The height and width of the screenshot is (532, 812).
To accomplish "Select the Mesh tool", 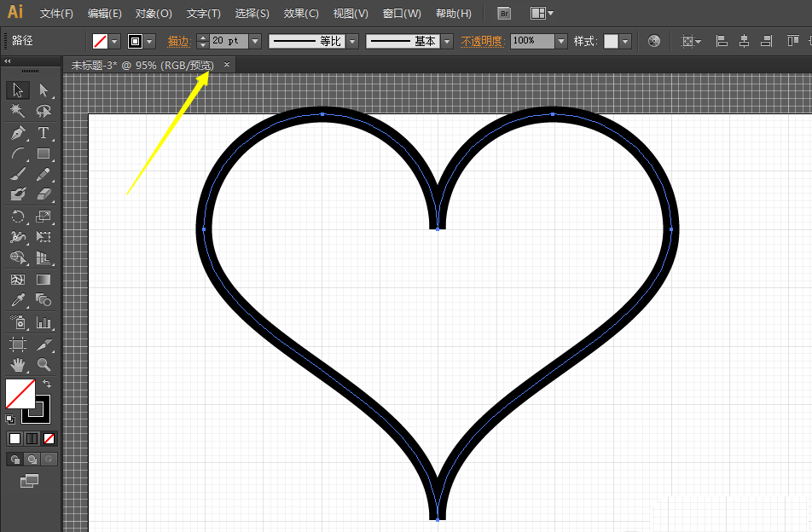I will coord(18,280).
